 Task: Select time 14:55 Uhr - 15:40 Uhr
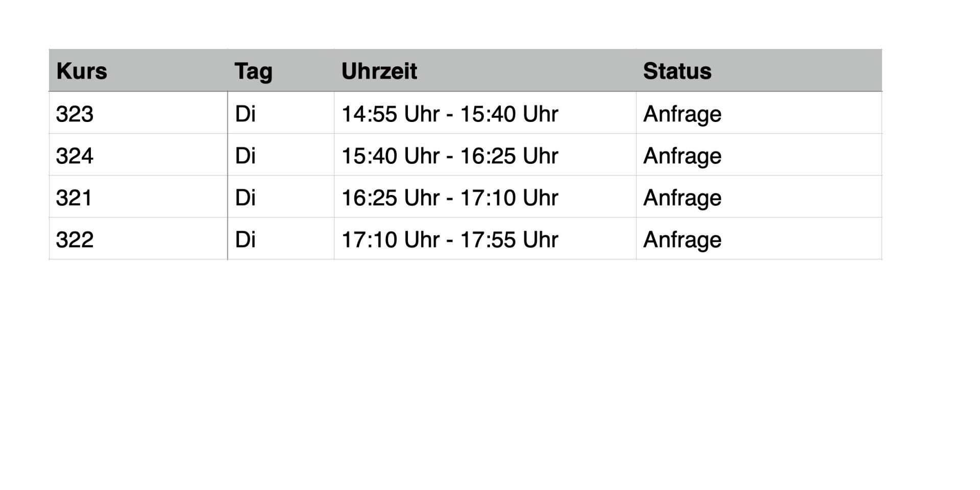(450, 114)
